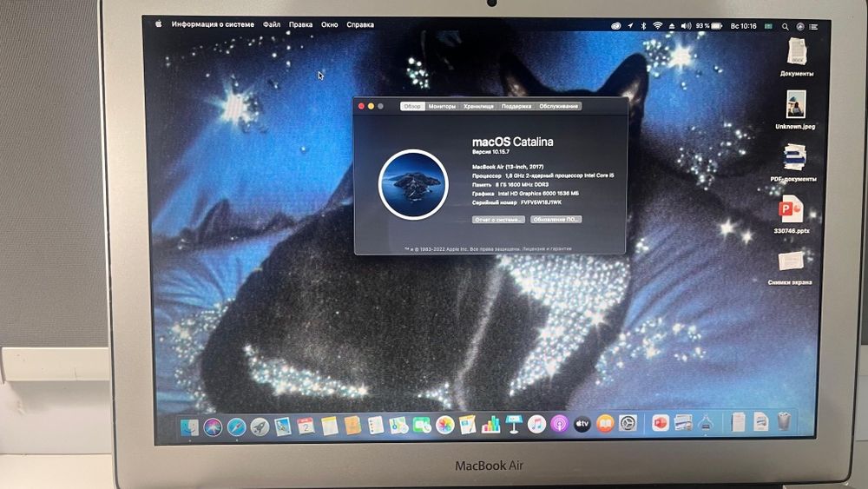This screenshot has height=489, width=868.
Task: Switch to the Мониторы tab
Action: (x=442, y=106)
